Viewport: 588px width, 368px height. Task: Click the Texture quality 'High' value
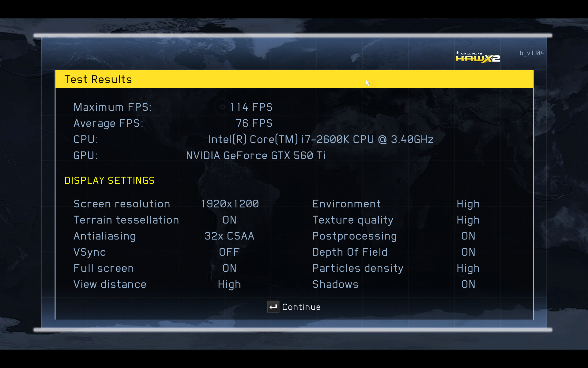point(468,220)
